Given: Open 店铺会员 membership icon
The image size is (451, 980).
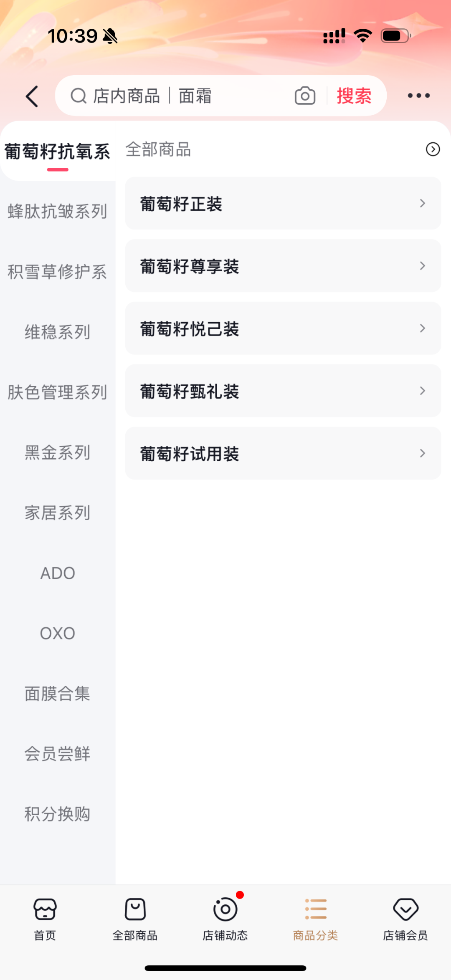Looking at the screenshot, I should coord(405,909).
